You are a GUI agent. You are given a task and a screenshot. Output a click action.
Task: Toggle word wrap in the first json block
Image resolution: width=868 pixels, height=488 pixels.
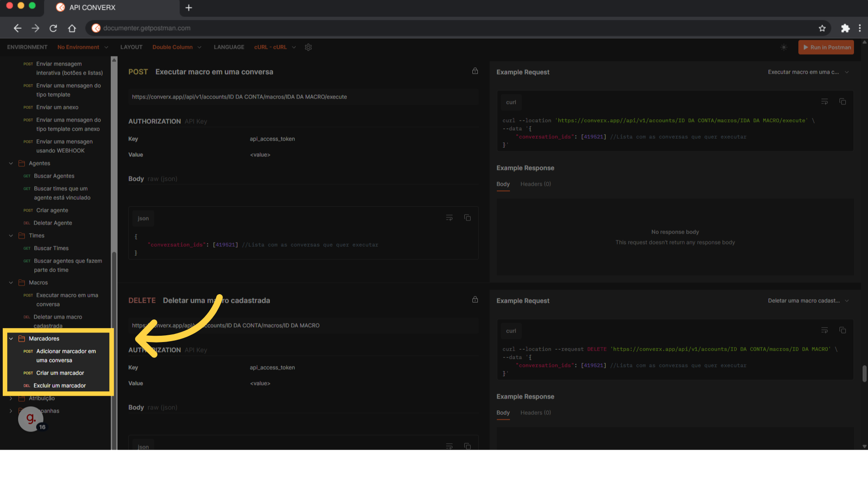click(x=449, y=218)
